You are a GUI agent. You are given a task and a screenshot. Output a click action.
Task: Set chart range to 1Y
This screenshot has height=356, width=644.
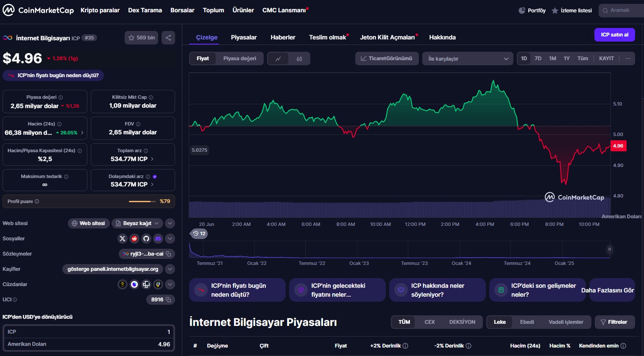click(567, 58)
